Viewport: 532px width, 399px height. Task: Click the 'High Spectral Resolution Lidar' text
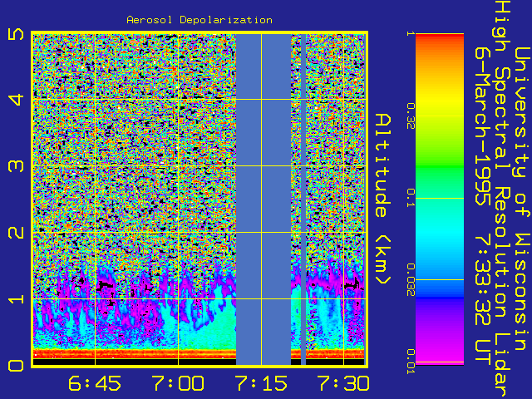pos(502,200)
